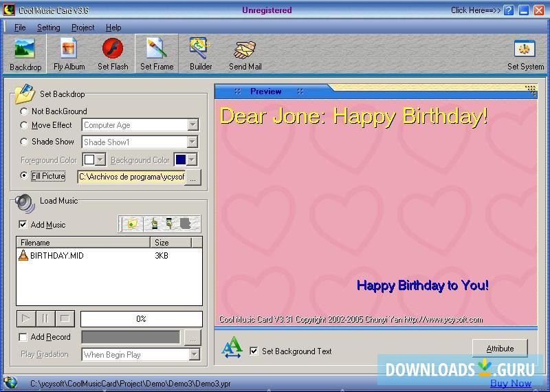This screenshot has width=550, height=392.
Task: Sort music list by Filename column
Action: coord(83,243)
